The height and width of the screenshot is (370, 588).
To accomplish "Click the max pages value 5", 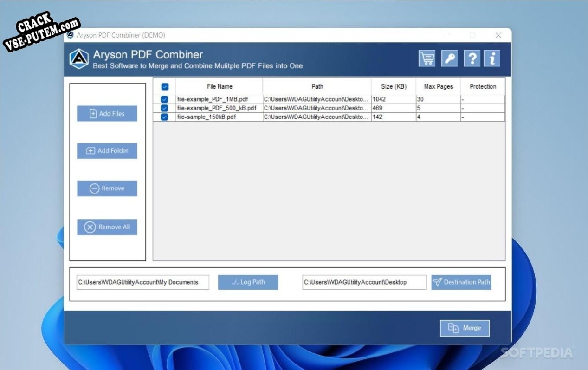I will pos(419,108).
